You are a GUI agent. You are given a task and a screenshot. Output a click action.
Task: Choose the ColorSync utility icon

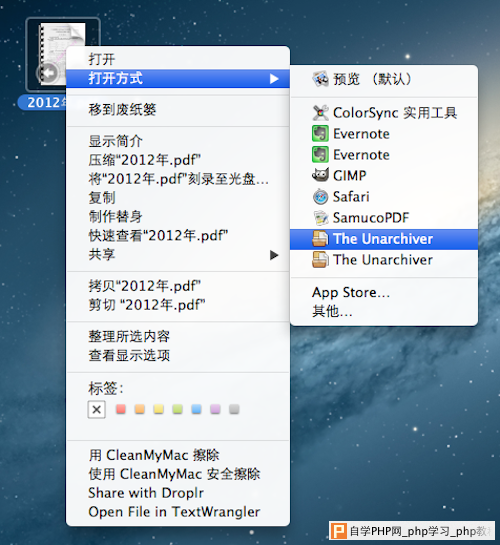pyautogui.click(x=320, y=113)
